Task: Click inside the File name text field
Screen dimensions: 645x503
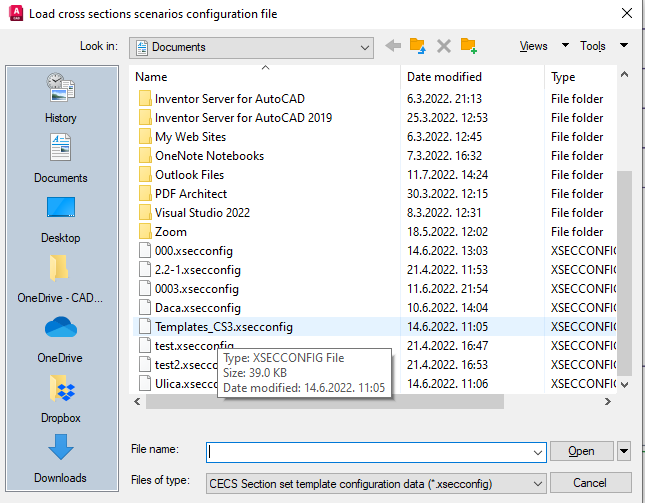Action: pos(376,451)
